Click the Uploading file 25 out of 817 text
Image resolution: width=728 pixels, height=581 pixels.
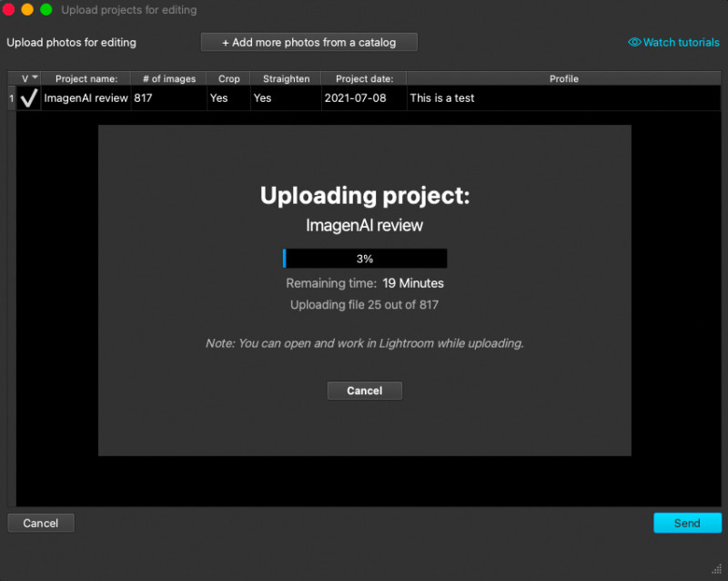tap(365, 304)
